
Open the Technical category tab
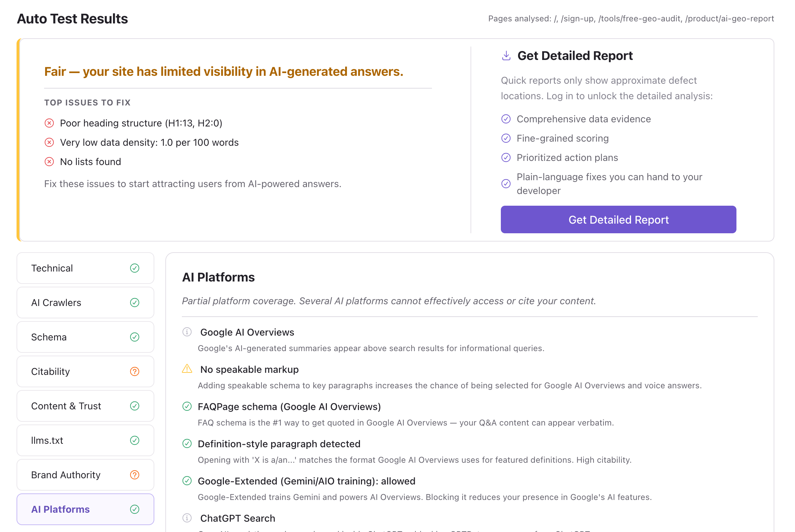pyautogui.click(x=85, y=268)
